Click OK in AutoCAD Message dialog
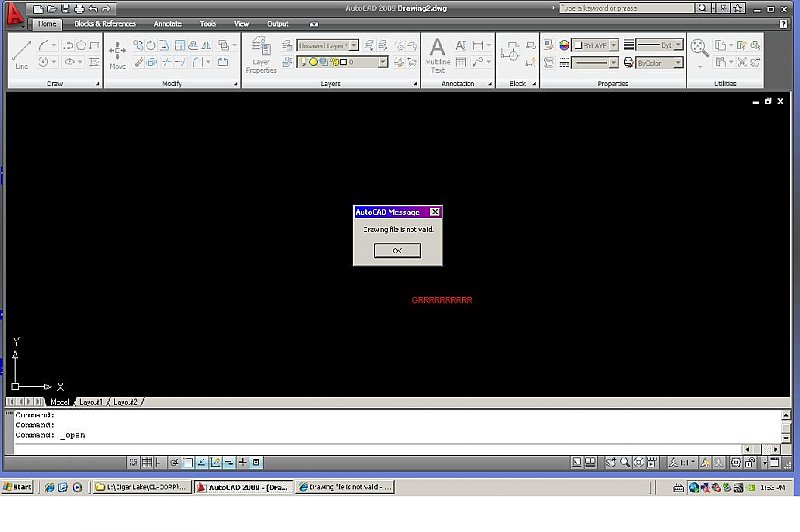This screenshot has width=800, height=532. [x=397, y=250]
